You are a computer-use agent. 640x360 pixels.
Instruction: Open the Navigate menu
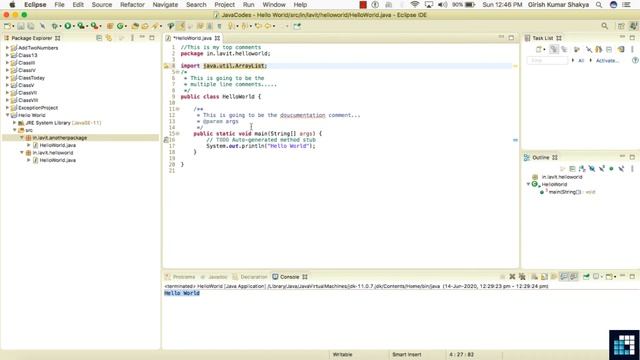click(165, 5)
